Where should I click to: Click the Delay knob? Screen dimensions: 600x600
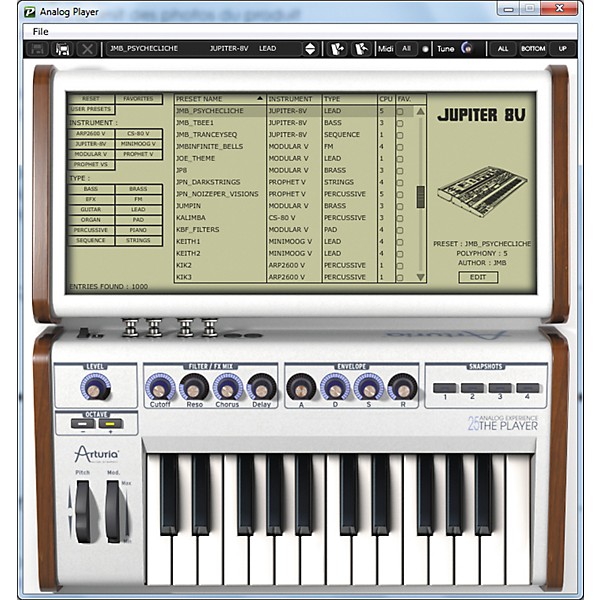[261, 388]
